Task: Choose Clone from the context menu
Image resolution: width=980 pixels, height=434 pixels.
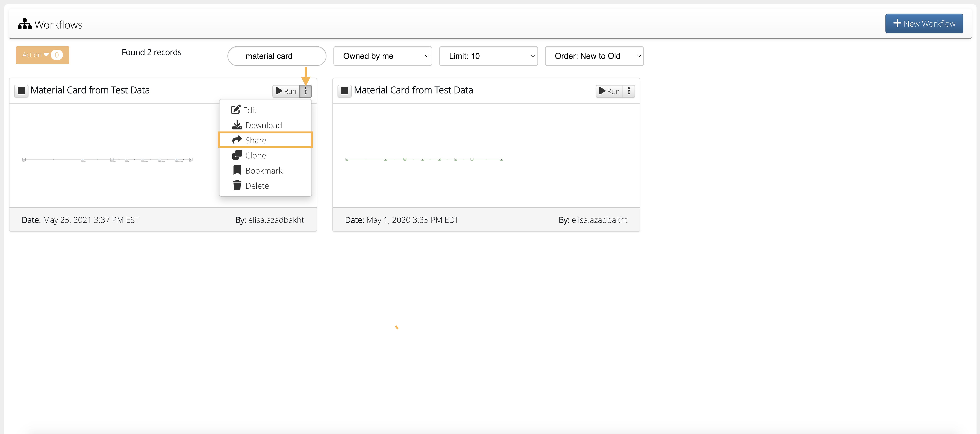Action: [265, 155]
